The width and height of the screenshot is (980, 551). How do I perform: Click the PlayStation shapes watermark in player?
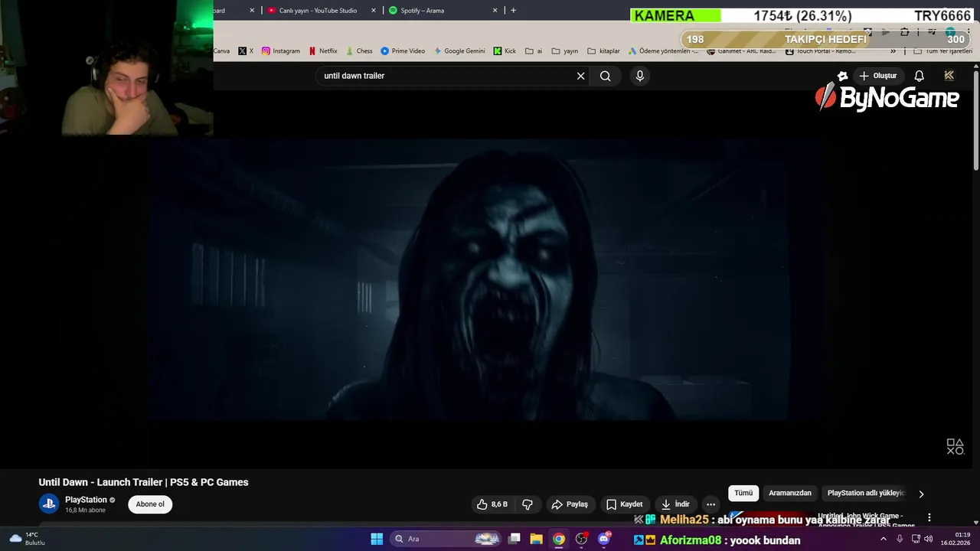tap(955, 447)
